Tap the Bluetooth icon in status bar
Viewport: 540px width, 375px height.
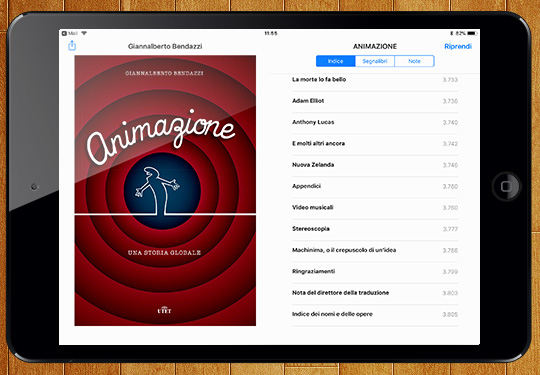pyautogui.click(x=451, y=33)
